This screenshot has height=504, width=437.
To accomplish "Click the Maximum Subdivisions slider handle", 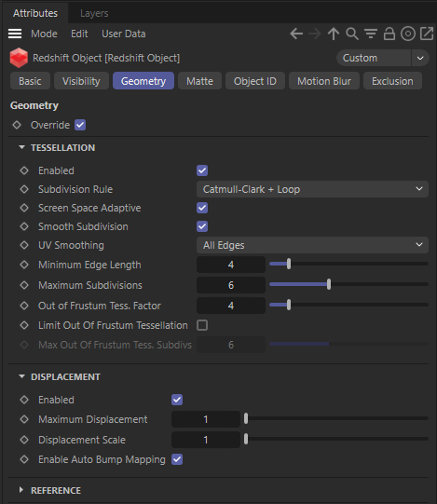I will coord(329,284).
